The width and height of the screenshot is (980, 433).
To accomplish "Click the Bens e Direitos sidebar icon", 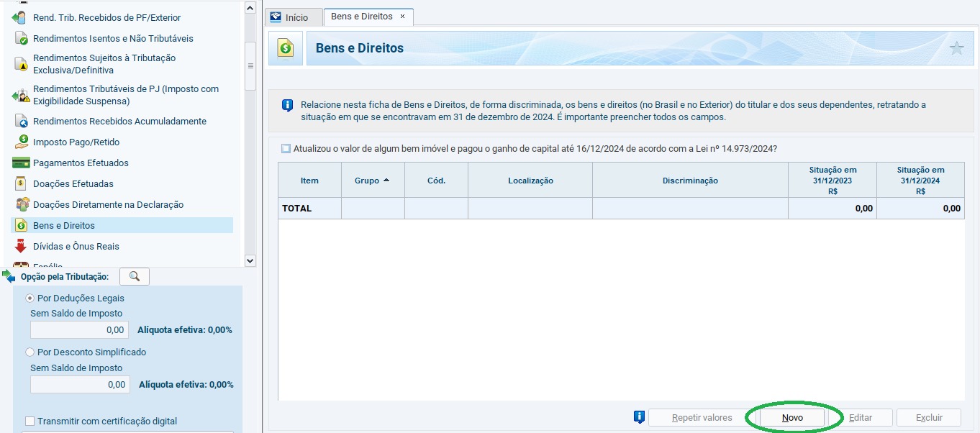I will [x=21, y=226].
